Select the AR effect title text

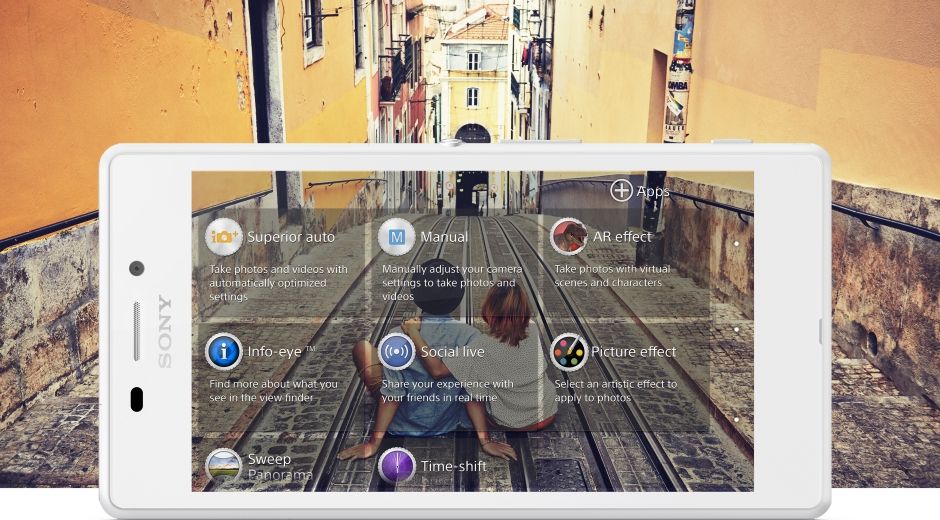(622, 237)
